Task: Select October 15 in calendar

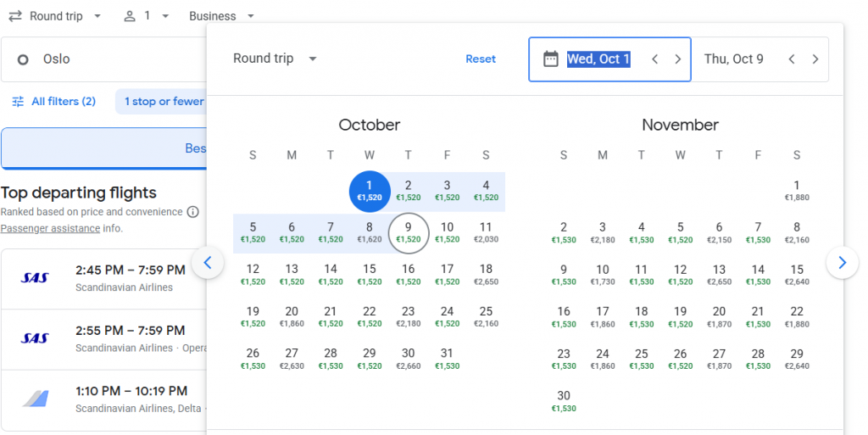Action: tap(370, 275)
